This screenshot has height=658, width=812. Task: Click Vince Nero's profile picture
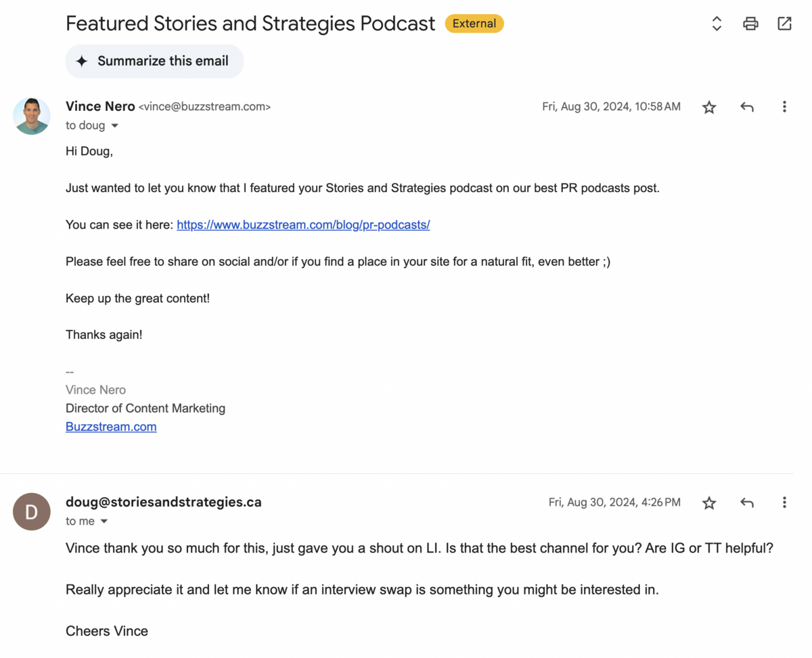click(31, 116)
